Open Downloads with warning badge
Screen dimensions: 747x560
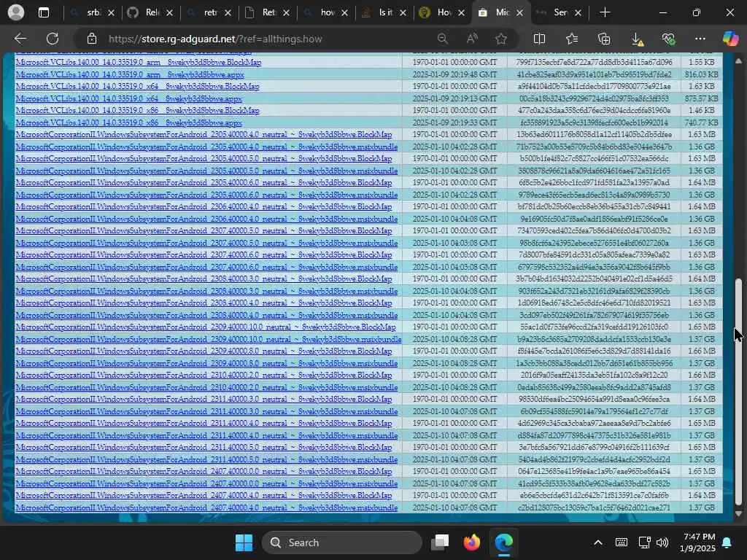[x=637, y=39]
